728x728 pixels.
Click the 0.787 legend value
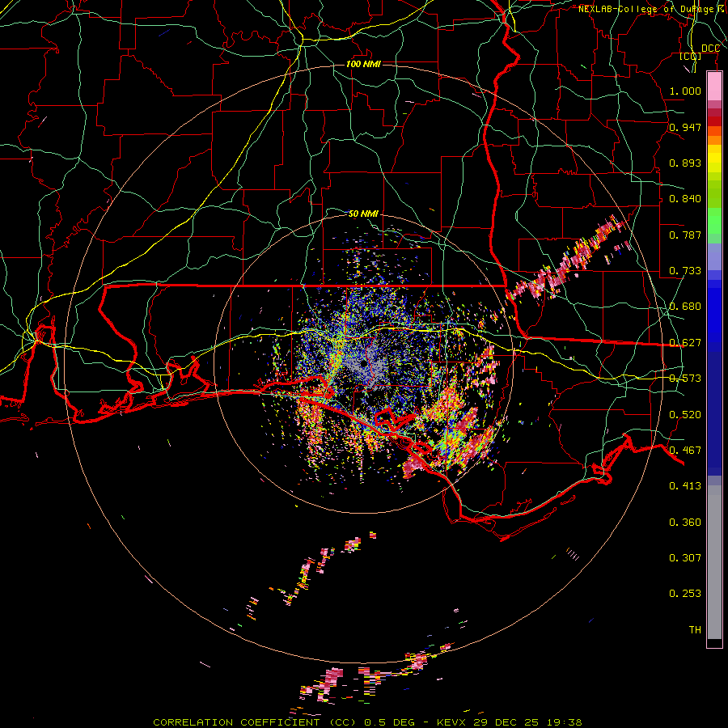[685, 235]
